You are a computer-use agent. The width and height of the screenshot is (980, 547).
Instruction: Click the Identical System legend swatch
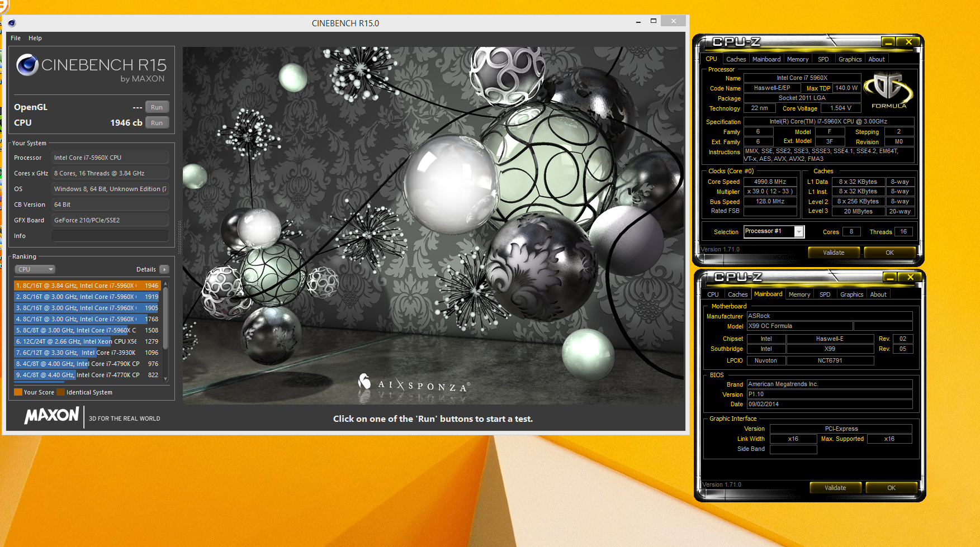pyautogui.click(x=61, y=392)
